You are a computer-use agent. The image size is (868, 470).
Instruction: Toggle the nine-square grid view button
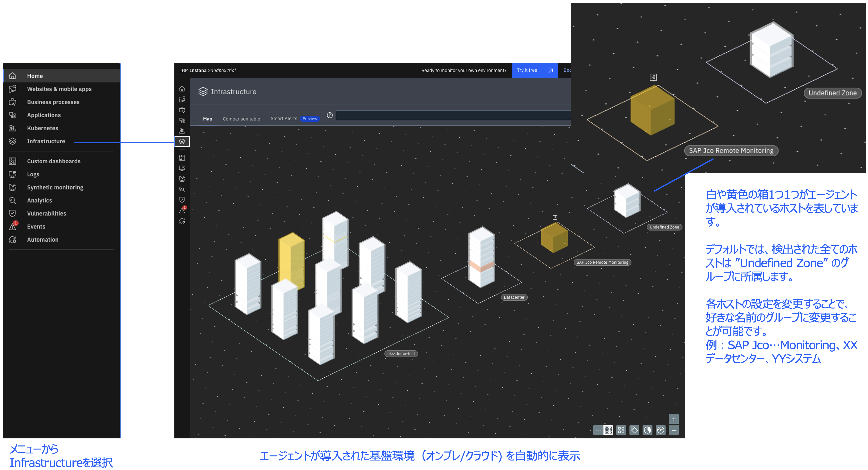point(608,430)
